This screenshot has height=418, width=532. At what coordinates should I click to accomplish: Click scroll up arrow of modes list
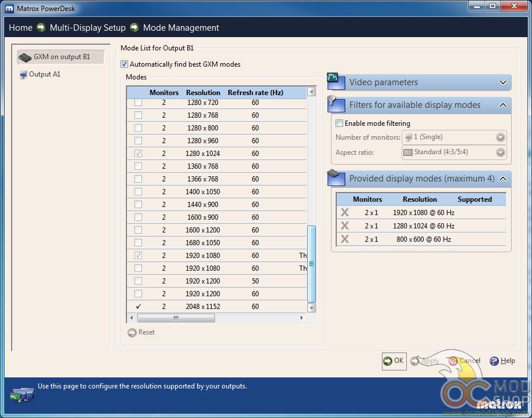click(x=311, y=92)
